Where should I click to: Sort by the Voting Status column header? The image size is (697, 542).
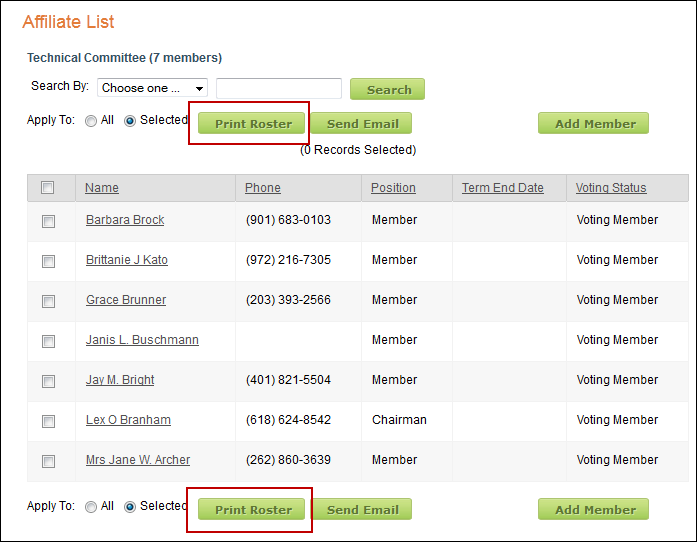(611, 188)
